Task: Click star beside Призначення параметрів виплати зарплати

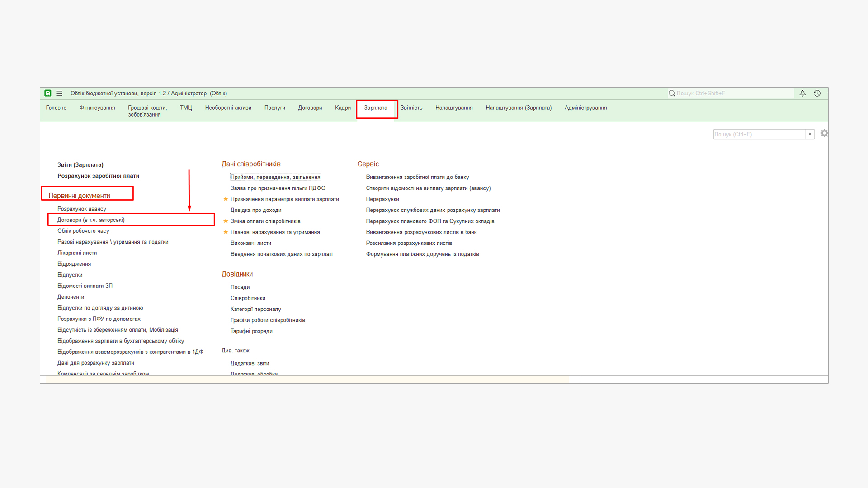Action: tap(226, 199)
